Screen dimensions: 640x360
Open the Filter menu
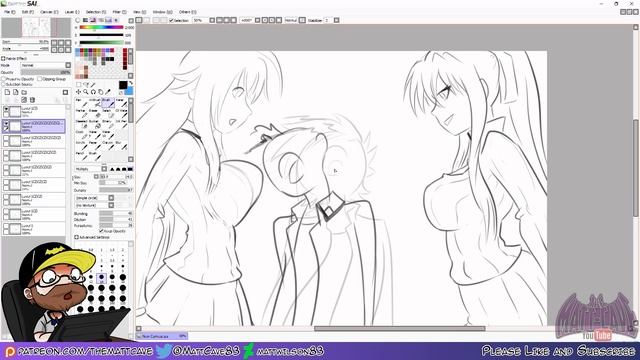(119, 12)
